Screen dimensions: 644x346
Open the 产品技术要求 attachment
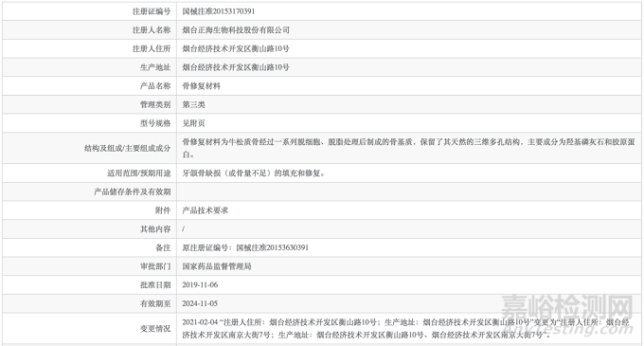(x=205, y=210)
